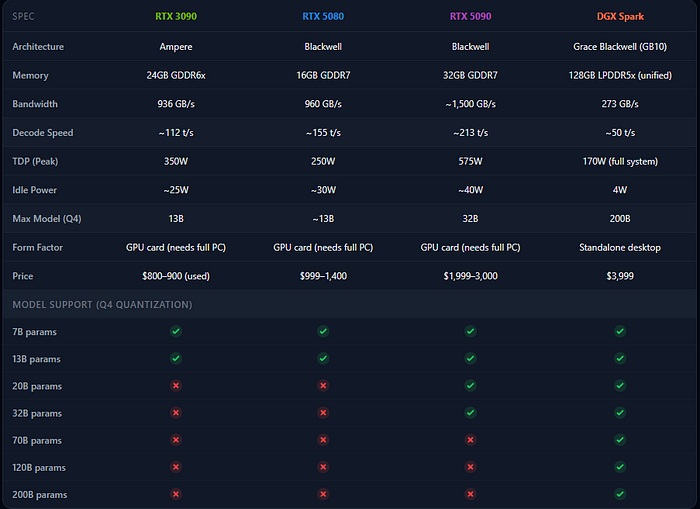This screenshot has width=700, height=509.
Task: Click the 128GB LPDDR5x (unified) memory cell
Action: click(620, 75)
